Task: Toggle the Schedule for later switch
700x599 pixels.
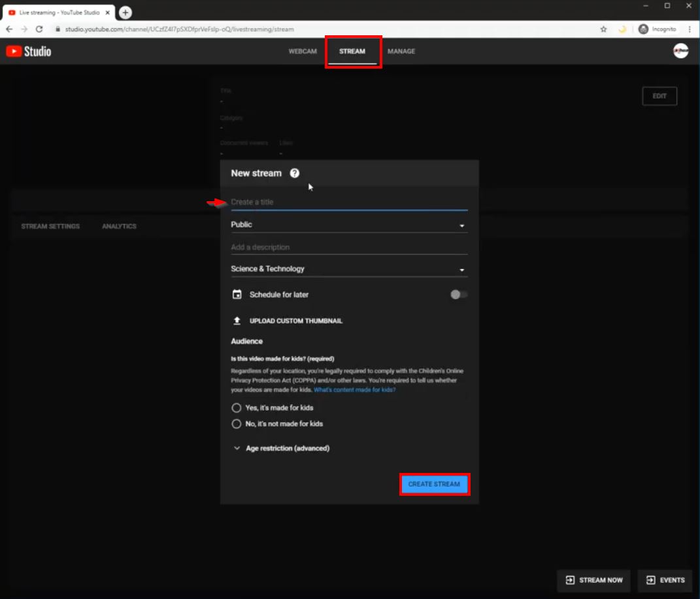Action: coord(458,295)
